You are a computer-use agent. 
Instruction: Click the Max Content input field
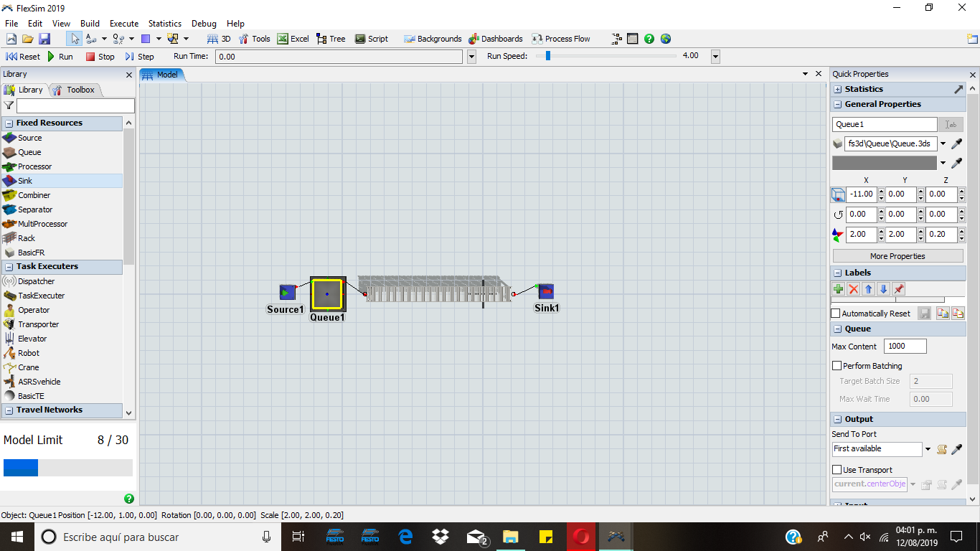point(905,346)
